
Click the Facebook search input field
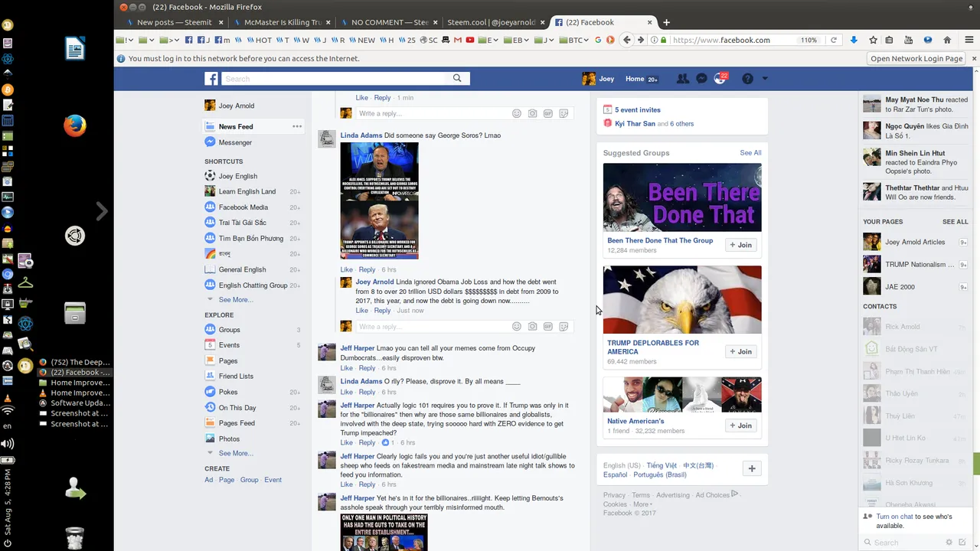coord(335,78)
